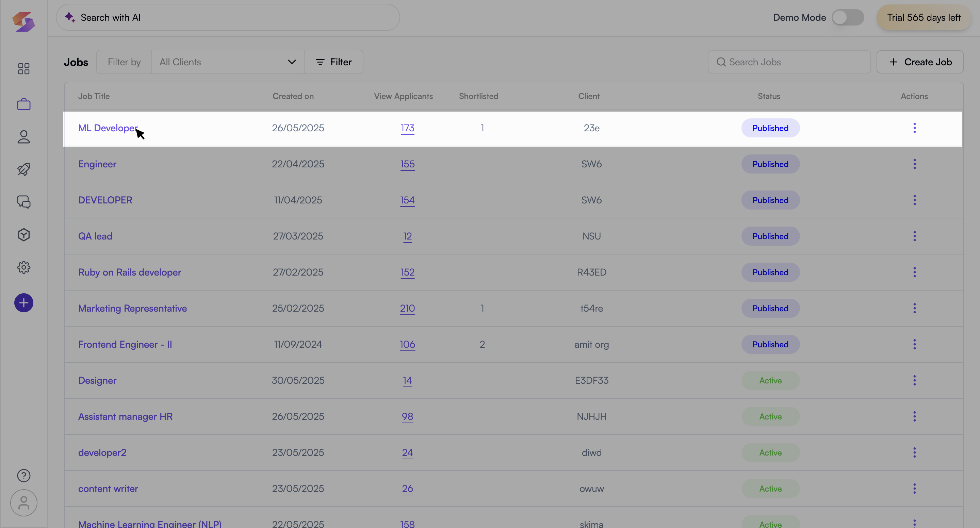View the 98 applicants for Assistant manager HR
Screen dimensions: 980x528
[x=407, y=416]
